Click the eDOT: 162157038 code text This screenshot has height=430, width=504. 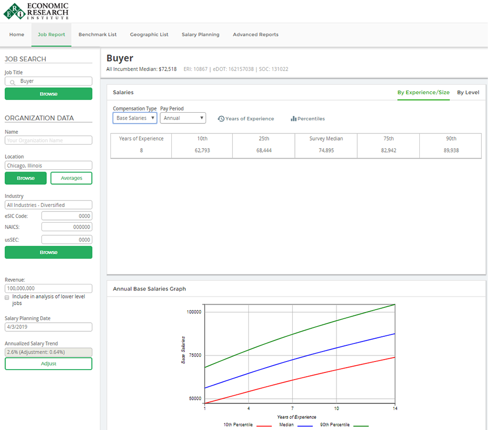pyautogui.click(x=233, y=69)
